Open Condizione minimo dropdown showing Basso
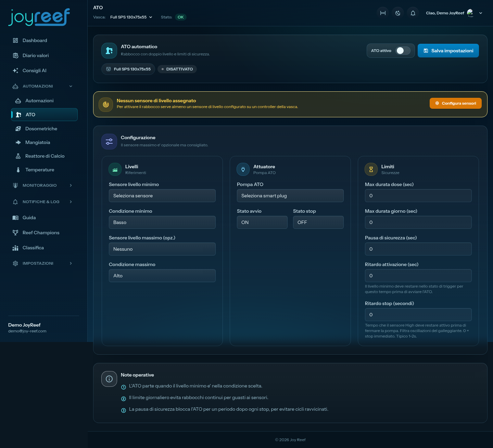493x448 pixels. coord(162,222)
